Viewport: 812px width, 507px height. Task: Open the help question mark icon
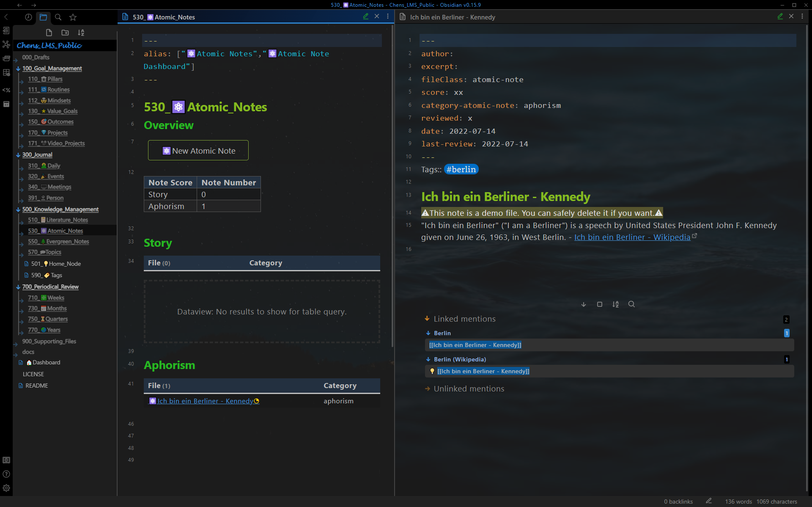point(6,474)
